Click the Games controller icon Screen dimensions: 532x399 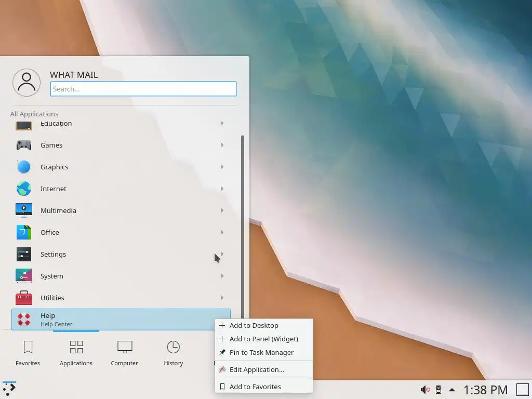[x=24, y=145]
